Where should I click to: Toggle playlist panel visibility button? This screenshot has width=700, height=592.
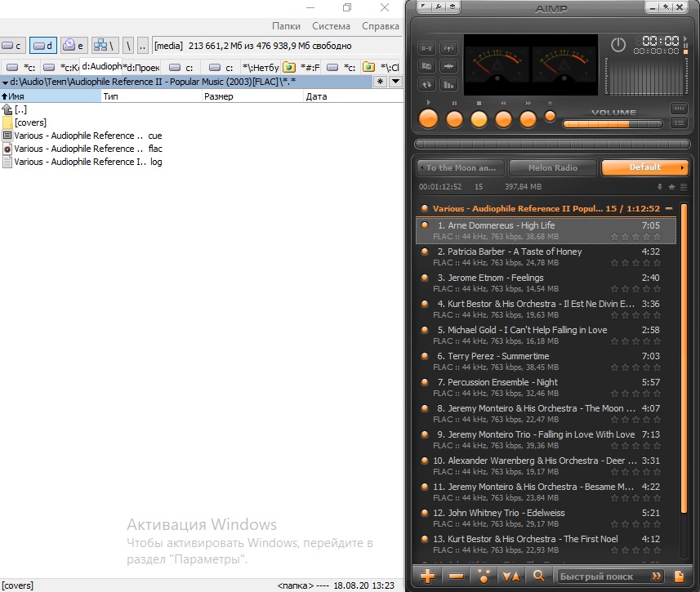[679, 122]
